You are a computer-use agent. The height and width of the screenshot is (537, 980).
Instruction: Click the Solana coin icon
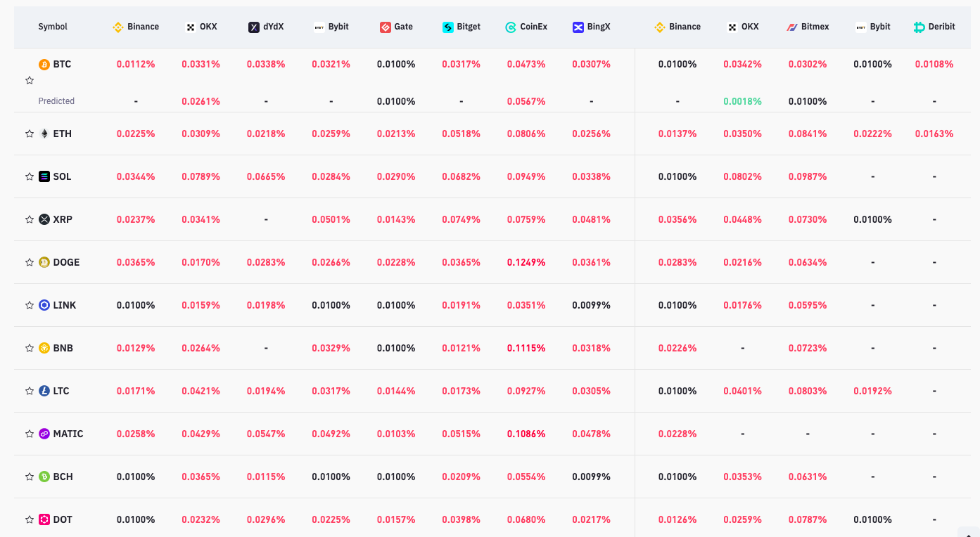44,176
